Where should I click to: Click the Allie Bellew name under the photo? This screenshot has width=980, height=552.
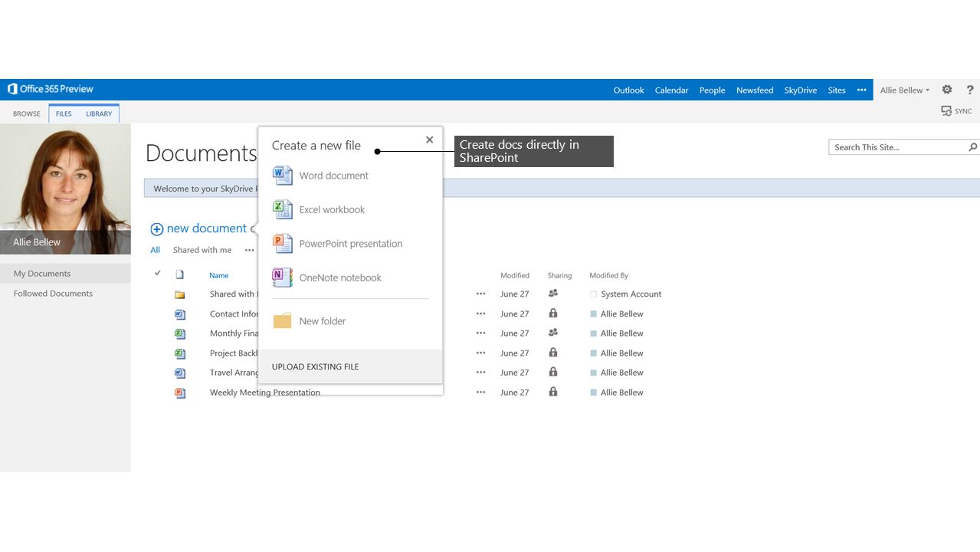pyautogui.click(x=37, y=242)
